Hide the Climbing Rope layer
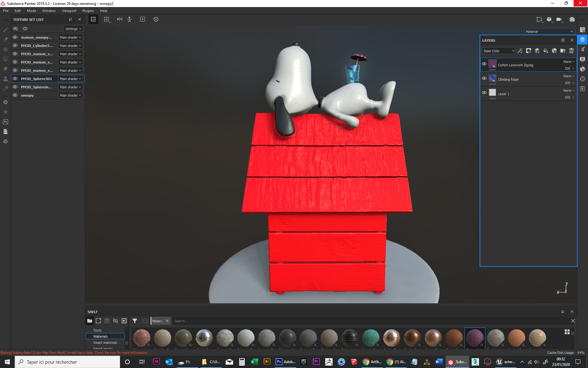The width and height of the screenshot is (588, 368). pos(484,78)
